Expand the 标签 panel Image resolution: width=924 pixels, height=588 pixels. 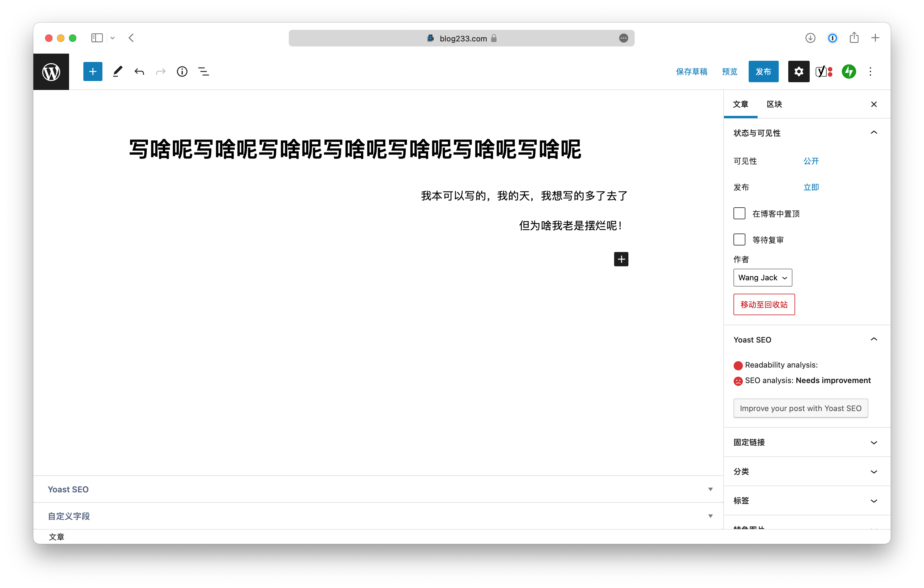[807, 500]
